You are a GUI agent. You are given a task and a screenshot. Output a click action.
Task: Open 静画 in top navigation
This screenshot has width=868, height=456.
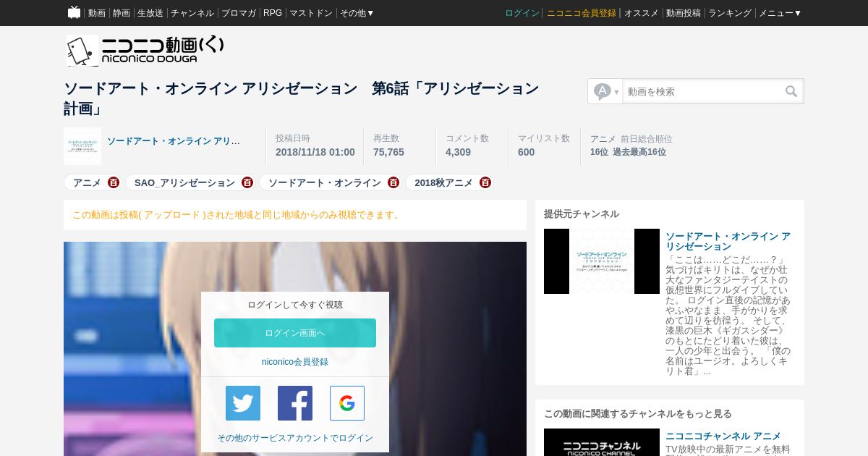click(x=122, y=13)
